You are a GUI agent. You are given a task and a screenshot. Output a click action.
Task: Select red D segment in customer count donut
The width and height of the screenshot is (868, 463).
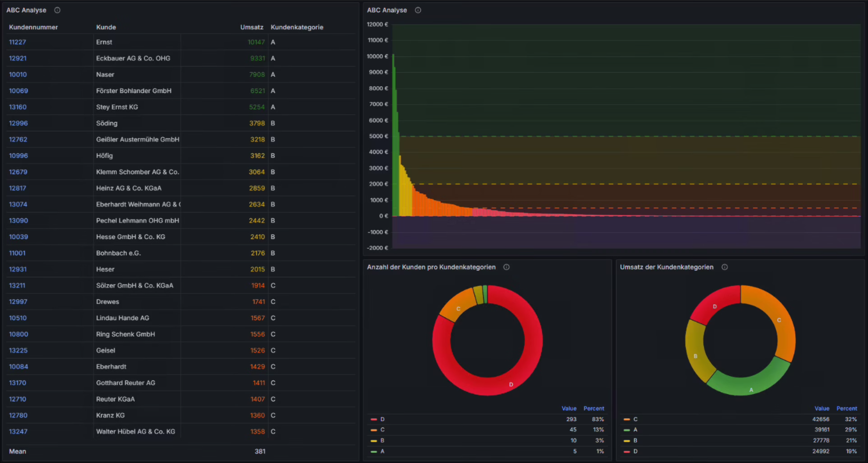pyautogui.click(x=511, y=384)
